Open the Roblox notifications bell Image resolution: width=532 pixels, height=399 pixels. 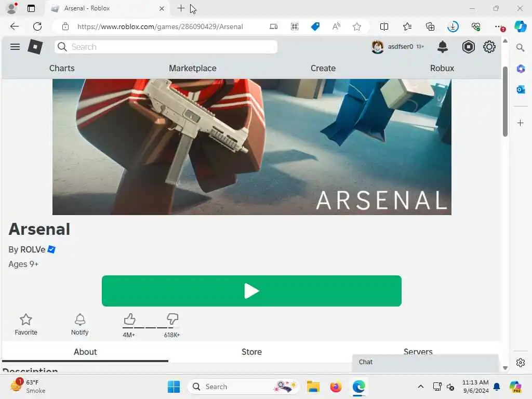[x=443, y=47]
